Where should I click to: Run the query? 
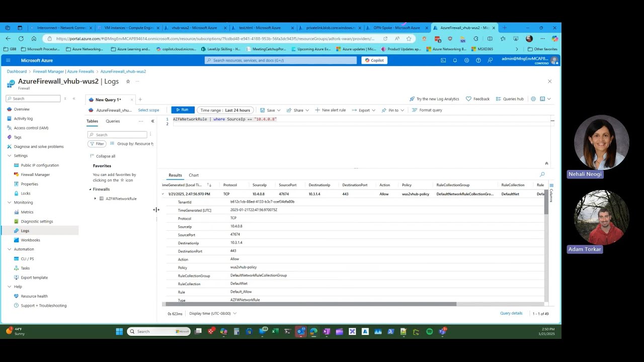tap(183, 110)
